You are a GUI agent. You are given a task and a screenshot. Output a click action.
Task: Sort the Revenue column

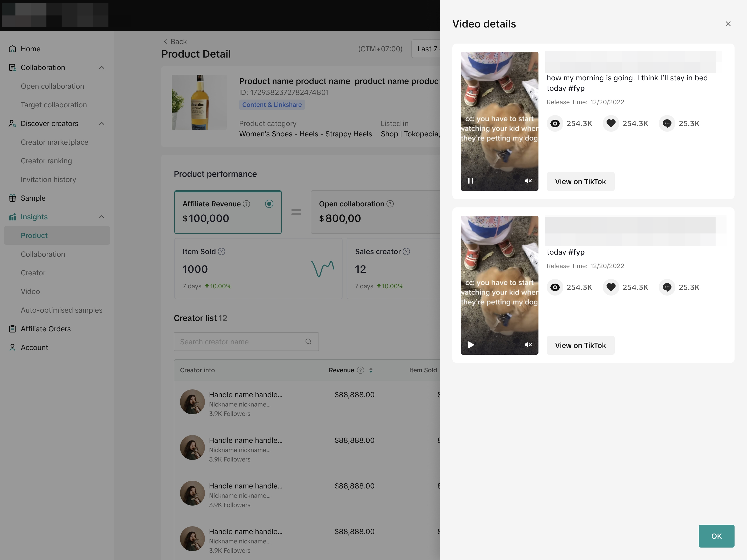(x=371, y=370)
